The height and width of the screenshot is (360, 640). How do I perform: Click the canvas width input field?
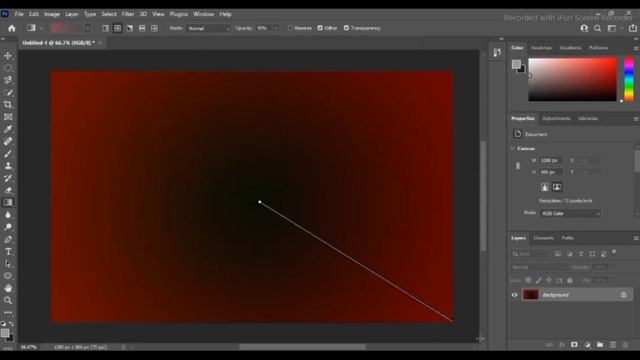pos(551,160)
